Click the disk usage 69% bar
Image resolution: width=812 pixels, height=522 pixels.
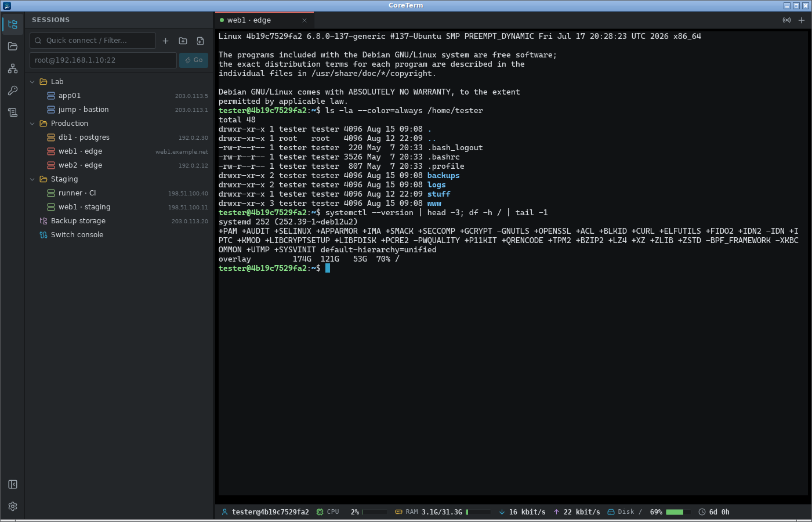[x=679, y=512]
